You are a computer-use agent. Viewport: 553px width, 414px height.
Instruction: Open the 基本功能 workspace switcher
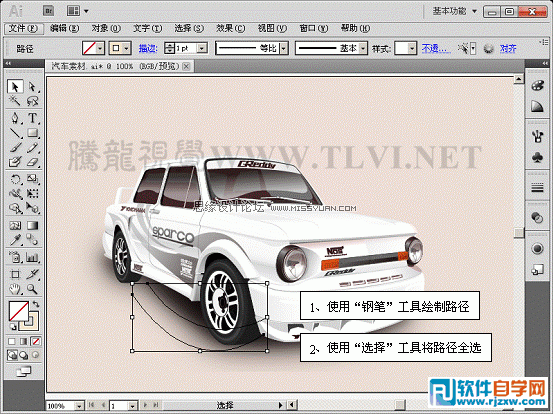tap(455, 11)
